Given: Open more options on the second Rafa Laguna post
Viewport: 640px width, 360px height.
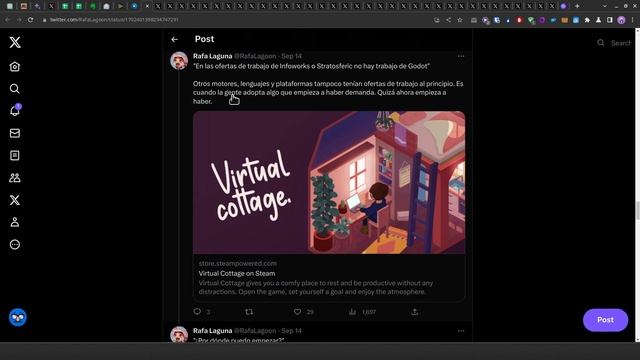Looking at the screenshot, I should tap(461, 331).
